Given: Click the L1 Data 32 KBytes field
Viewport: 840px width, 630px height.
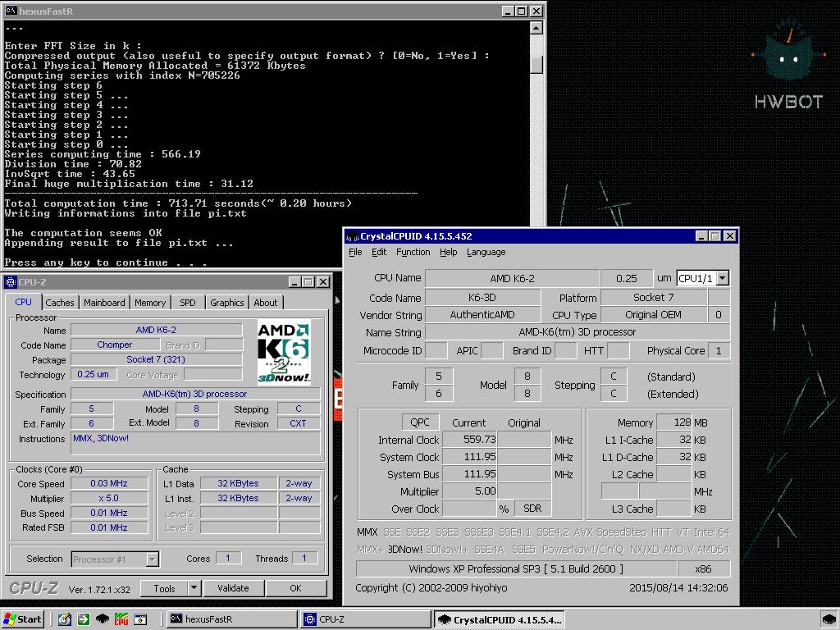Looking at the screenshot, I should click(238, 483).
